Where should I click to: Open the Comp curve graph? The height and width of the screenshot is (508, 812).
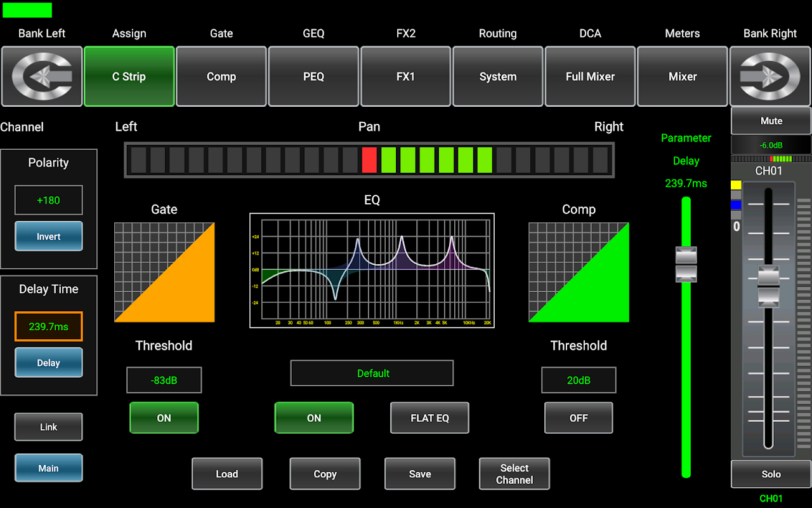[x=579, y=272]
